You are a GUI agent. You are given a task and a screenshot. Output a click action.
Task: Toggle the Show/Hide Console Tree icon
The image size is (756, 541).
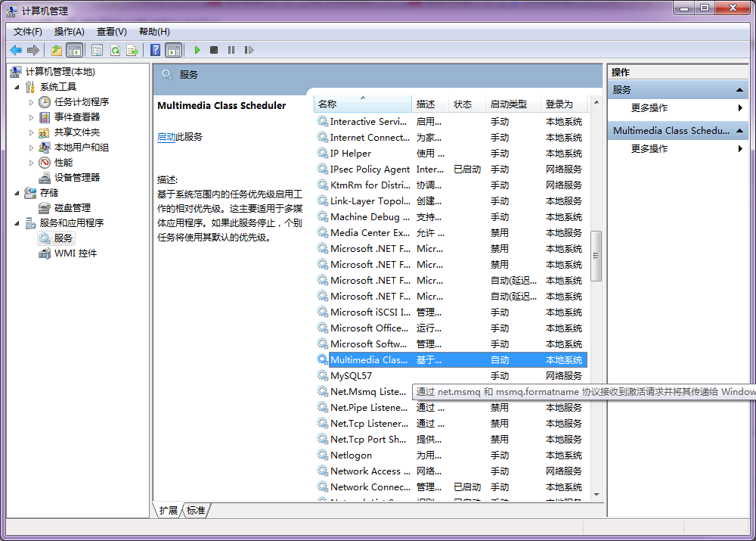75,50
